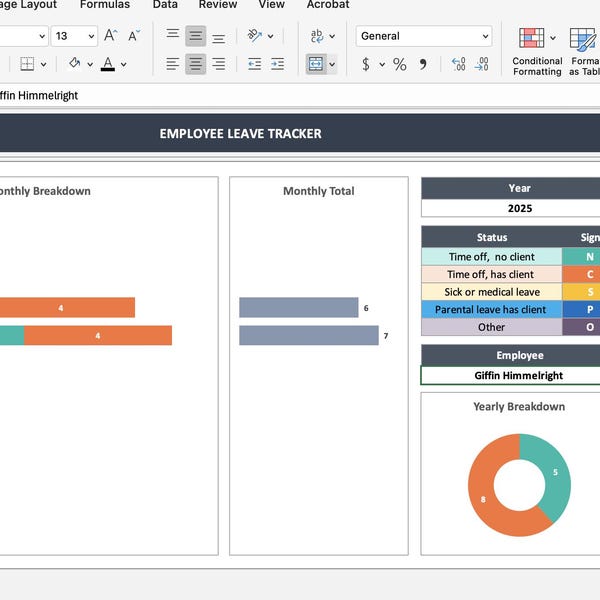Screen dimensions: 600x600
Task: Increase indent of cell contents
Action: point(277,64)
